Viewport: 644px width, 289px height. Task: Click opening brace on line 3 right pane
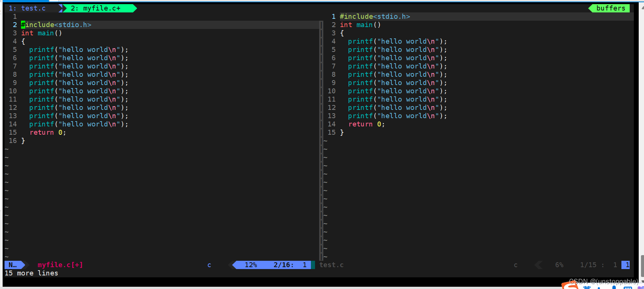tap(342, 33)
